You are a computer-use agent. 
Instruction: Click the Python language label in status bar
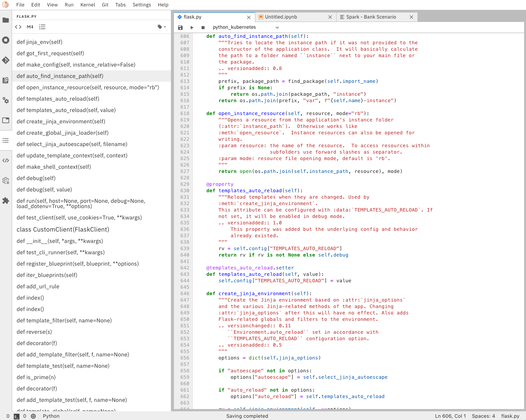(51, 416)
